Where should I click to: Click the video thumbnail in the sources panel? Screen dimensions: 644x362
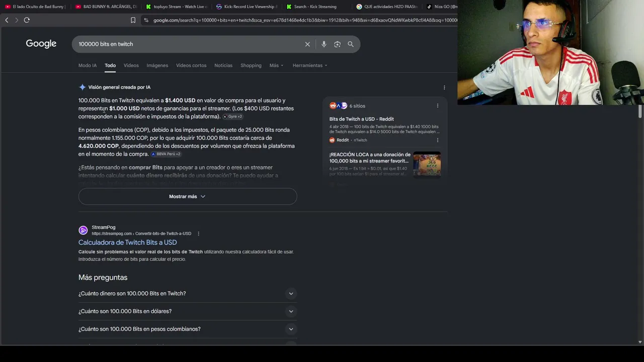pyautogui.click(x=427, y=164)
